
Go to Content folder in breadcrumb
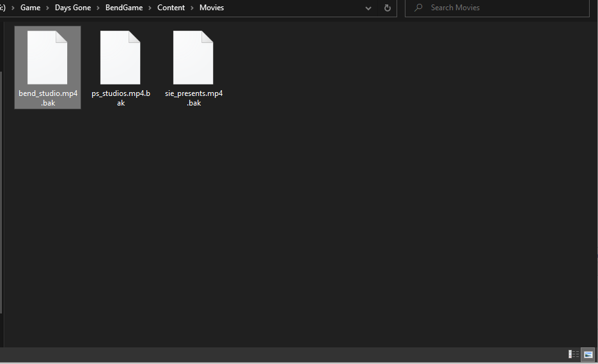tap(171, 8)
